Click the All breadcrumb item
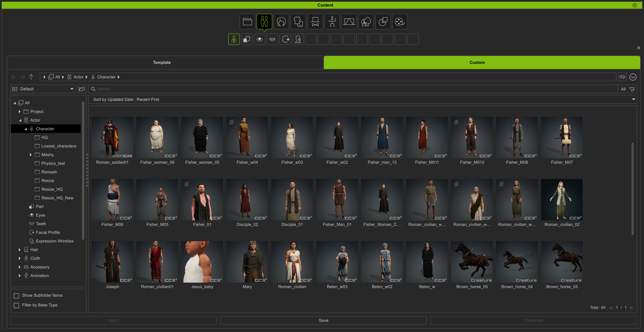The height and width of the screenshot is (332, 644). click(x=54, y=77)
